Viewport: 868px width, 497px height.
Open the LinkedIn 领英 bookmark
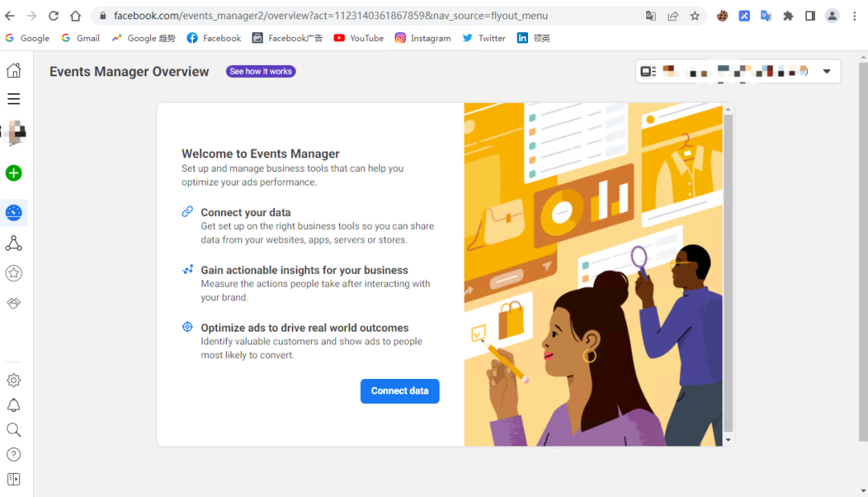pyautogui.click(x=534, y=39)
